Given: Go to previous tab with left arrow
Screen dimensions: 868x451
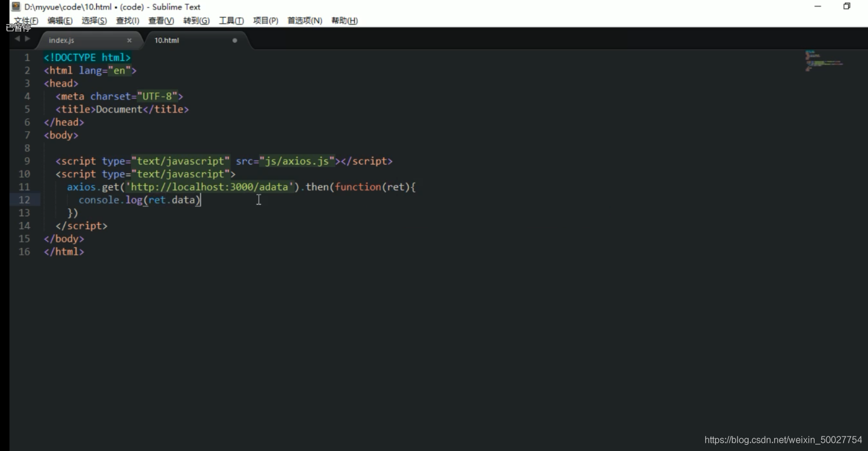Looking at the screenshot, I should point(17,39).
